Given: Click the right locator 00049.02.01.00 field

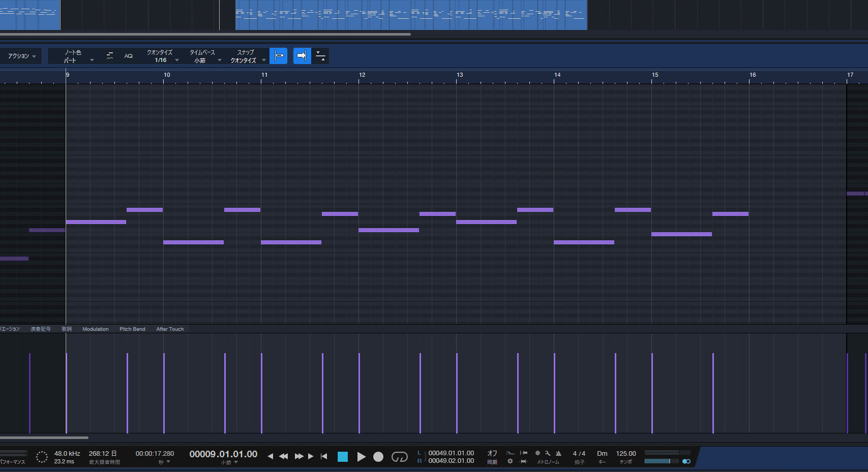Looking at the screenshot, I should pyautogui.click(x=451, y=461).
